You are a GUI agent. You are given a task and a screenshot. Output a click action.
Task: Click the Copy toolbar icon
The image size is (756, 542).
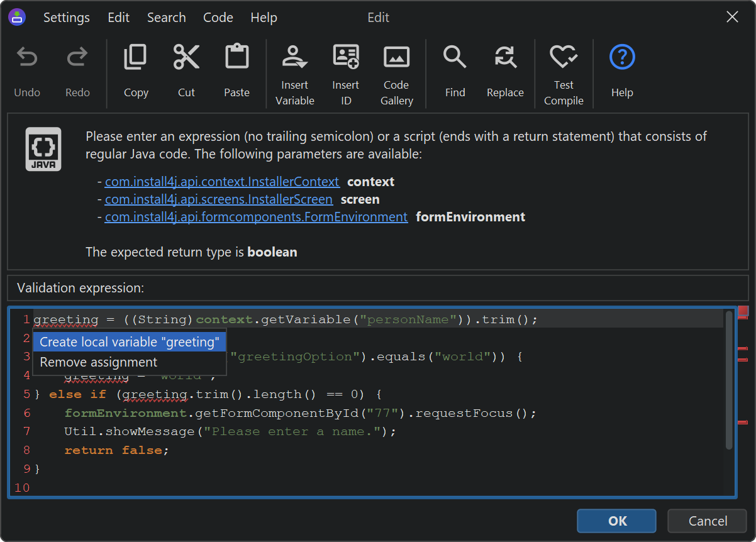click(x=136, y=58)
